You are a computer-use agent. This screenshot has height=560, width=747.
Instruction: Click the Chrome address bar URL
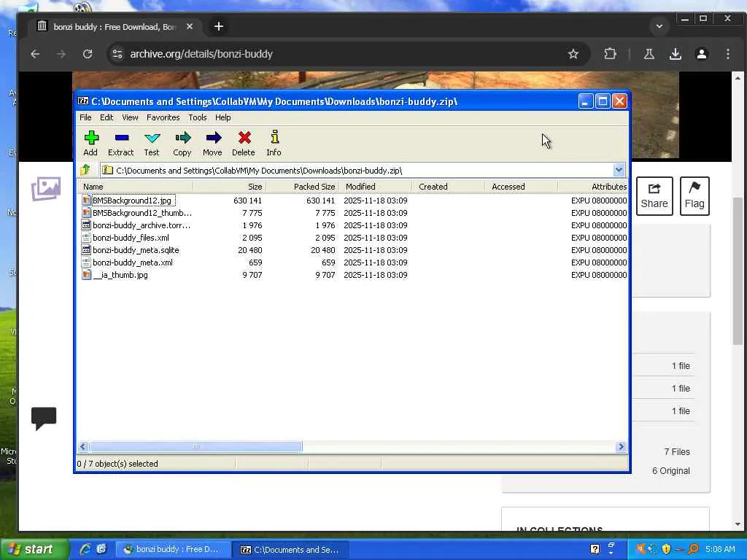[201, 54]
